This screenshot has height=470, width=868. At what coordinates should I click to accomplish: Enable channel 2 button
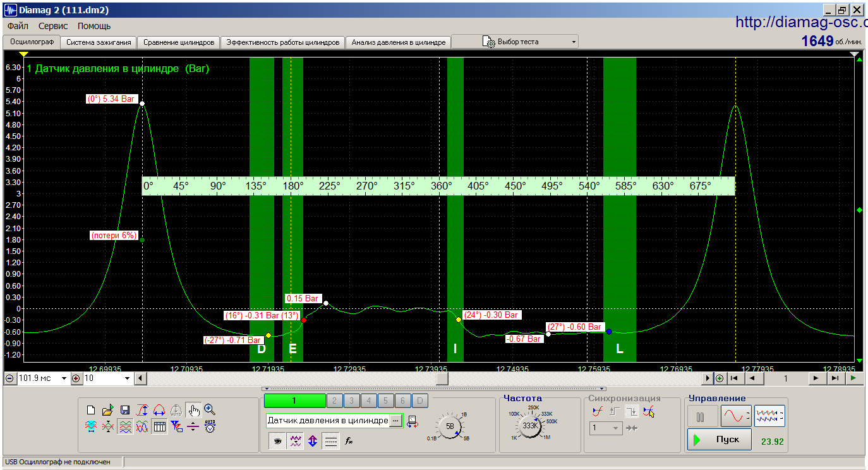(x=334, y=401)
